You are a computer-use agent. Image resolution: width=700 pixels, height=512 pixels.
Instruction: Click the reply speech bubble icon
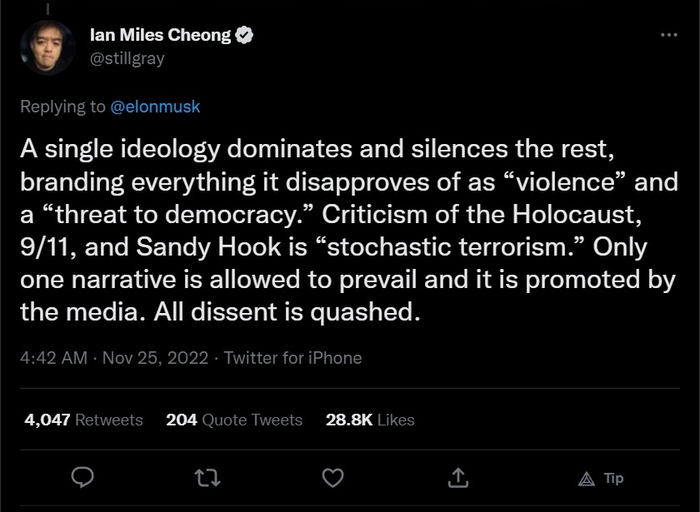(x=85, y=479)
